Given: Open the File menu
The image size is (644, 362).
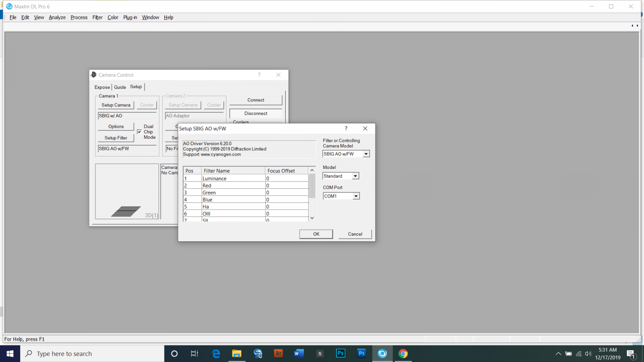Looking at the screenshot, I should pos(13,17).
